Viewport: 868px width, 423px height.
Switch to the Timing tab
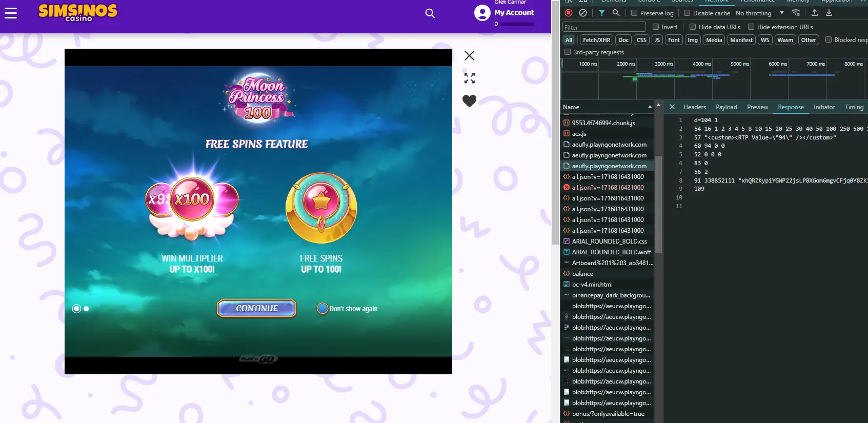point(854,107)
